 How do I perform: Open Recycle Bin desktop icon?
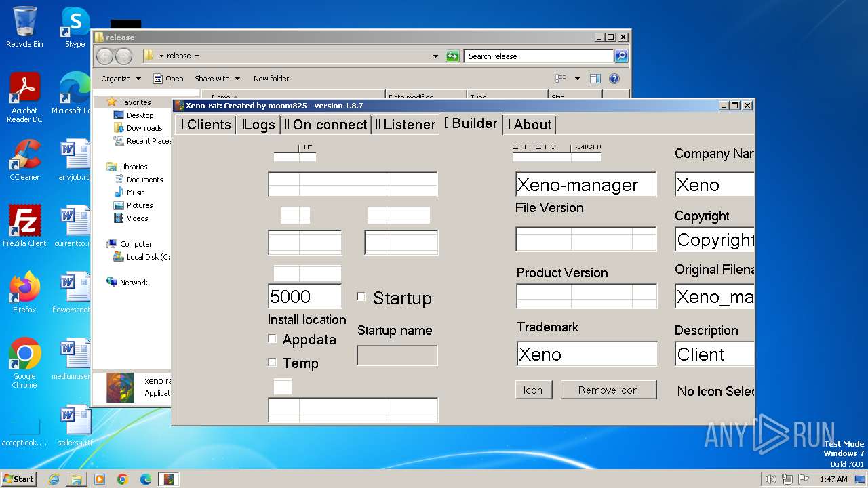(x=24, y=27)
